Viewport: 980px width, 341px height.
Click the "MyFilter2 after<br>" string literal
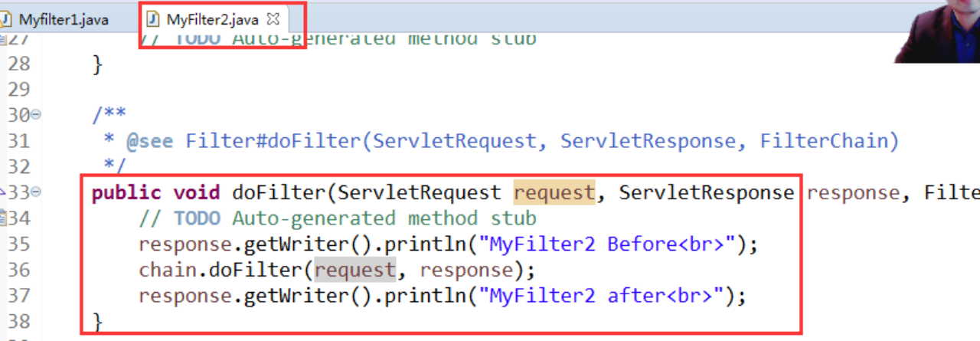point(600,296)
